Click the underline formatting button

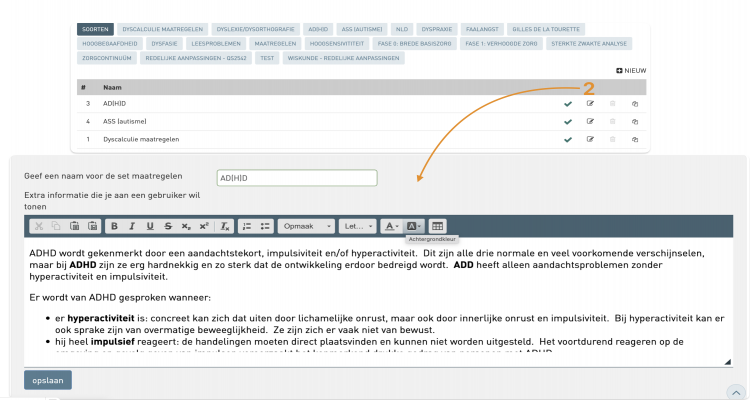(x=148, y=226)
